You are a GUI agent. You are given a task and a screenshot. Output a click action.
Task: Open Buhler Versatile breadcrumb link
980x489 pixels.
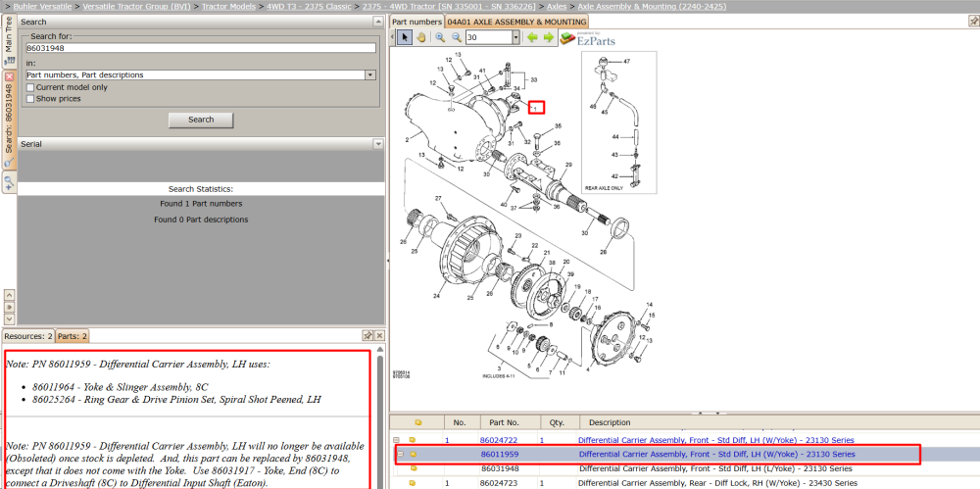click(40, 6)
